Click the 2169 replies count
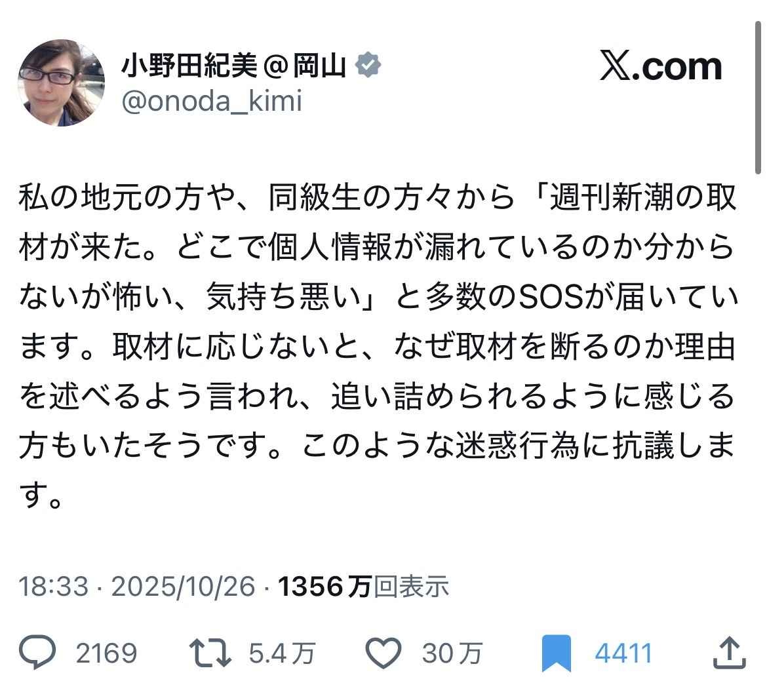767x700 pixels. tap(106, 653)
